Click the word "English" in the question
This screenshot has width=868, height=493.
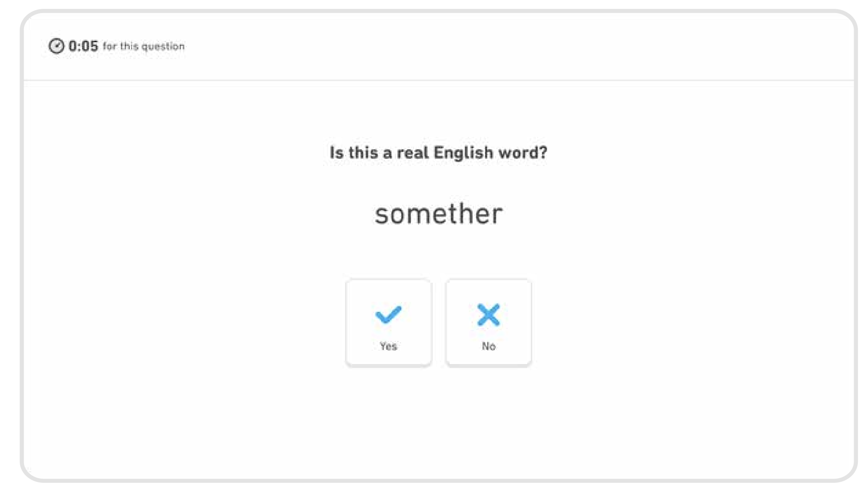click(x=464, y=153)
